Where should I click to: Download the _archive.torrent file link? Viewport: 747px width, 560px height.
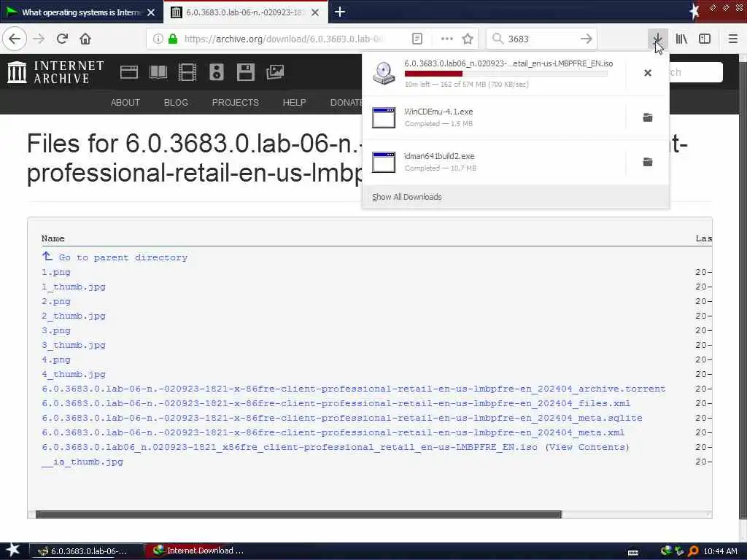(x=354, y=389)
